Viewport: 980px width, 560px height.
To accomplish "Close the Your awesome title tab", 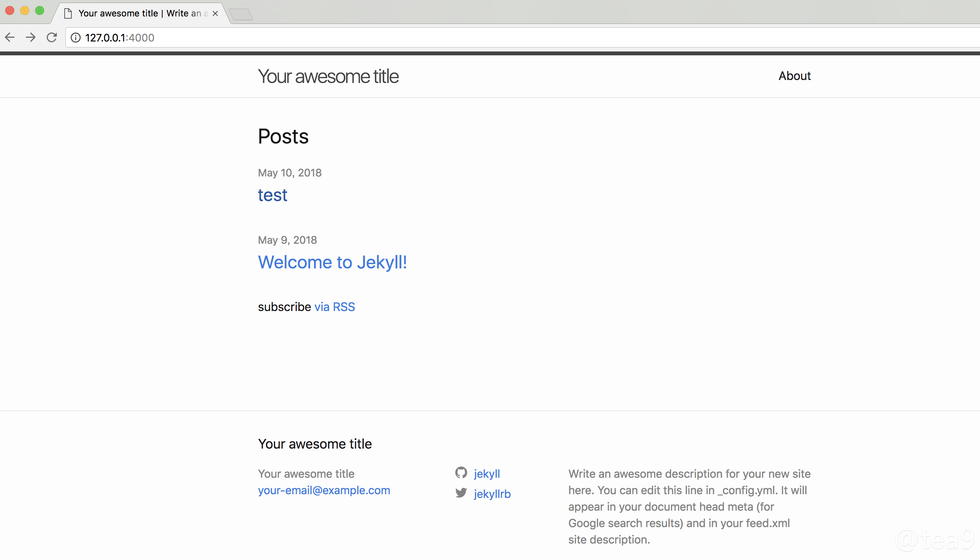I will (x=215, y=13).
